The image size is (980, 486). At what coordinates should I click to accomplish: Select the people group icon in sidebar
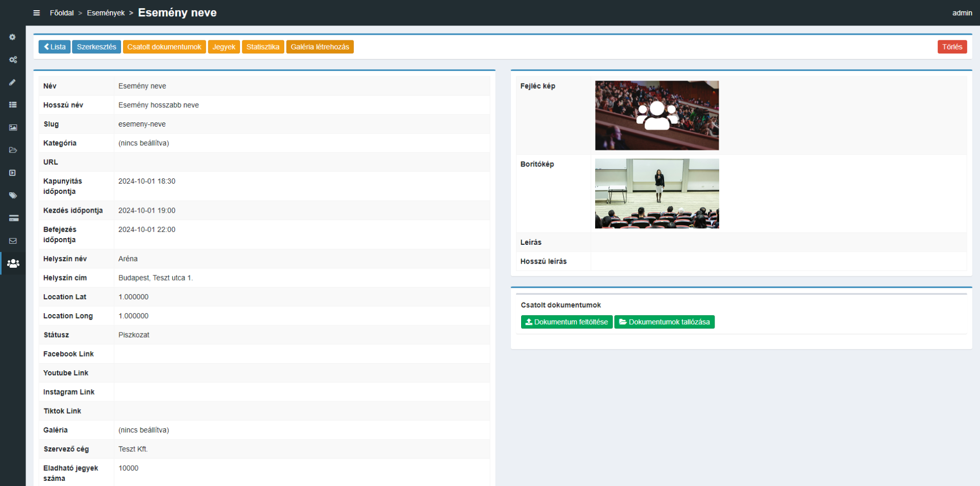point(13,264)
